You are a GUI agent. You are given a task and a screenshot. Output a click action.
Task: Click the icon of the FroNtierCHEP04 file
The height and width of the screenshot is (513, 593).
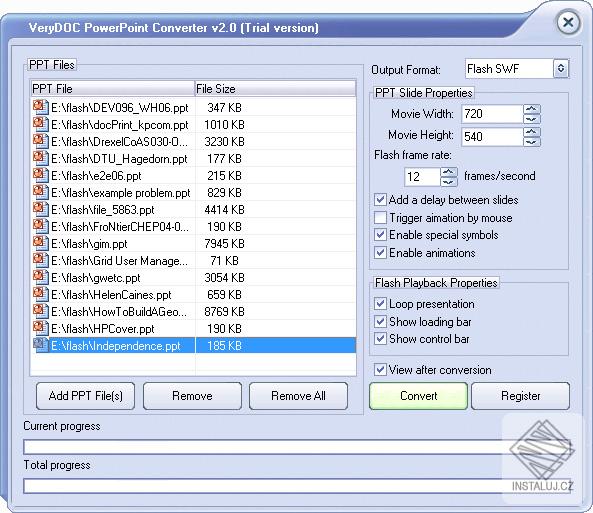point(40,227)
